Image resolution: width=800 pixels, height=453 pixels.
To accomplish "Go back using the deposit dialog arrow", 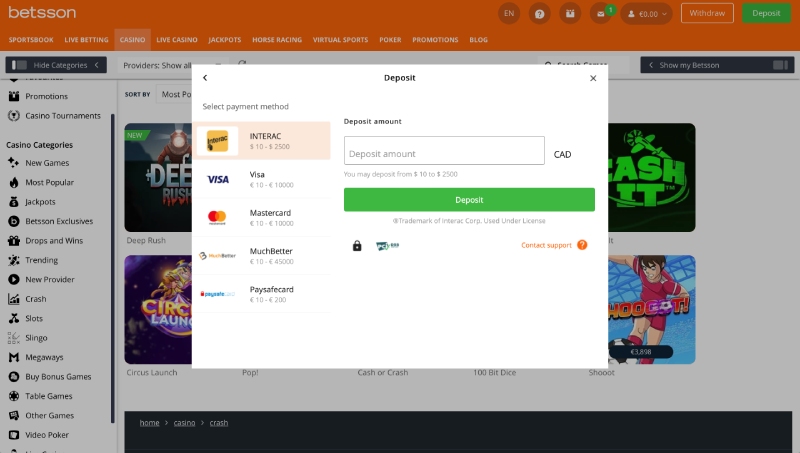I will 205,78.
